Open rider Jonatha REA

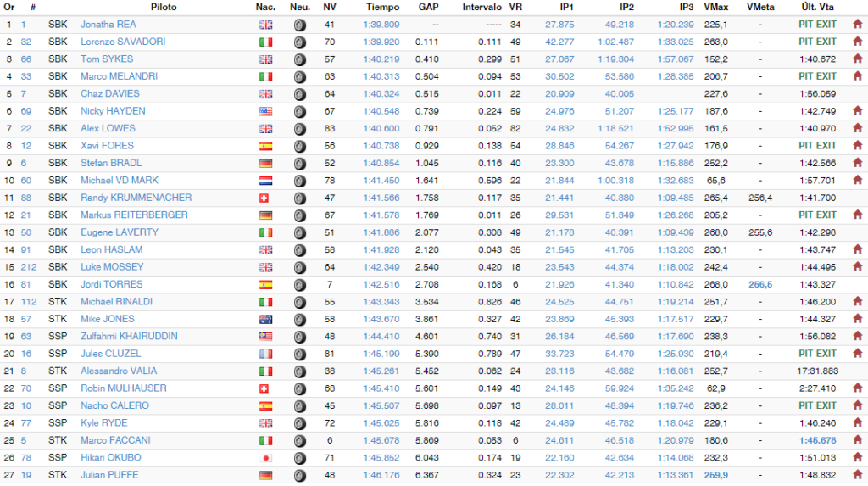pyautogui.click(x=108, y=25)
